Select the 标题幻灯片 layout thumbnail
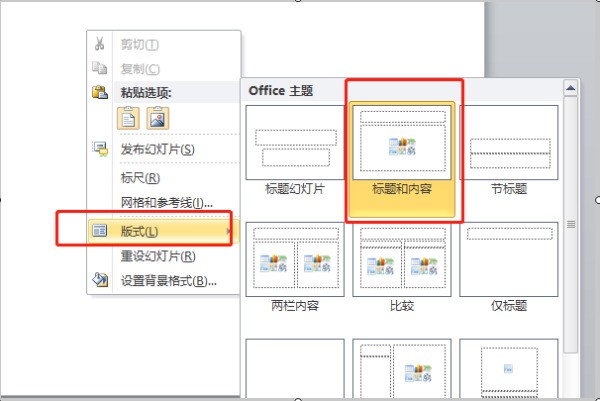 click(295, 142)
